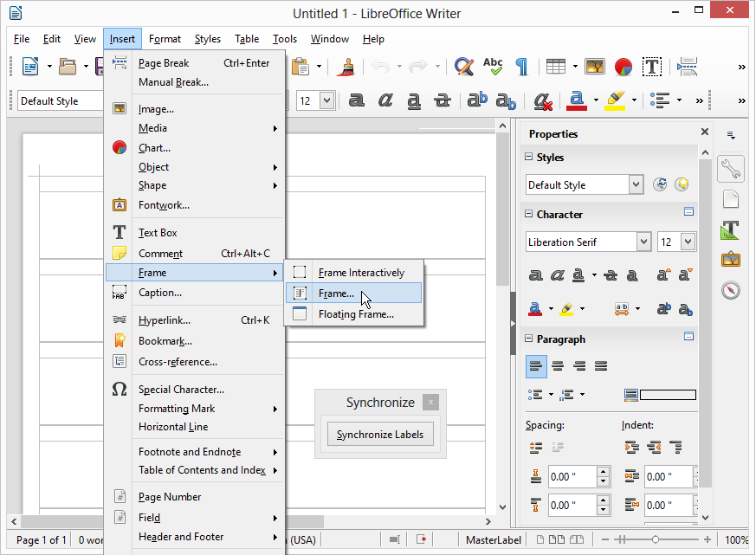Close the Synchronize floating toolbar
The image size is (756, 555).
[x=430, y=402]
